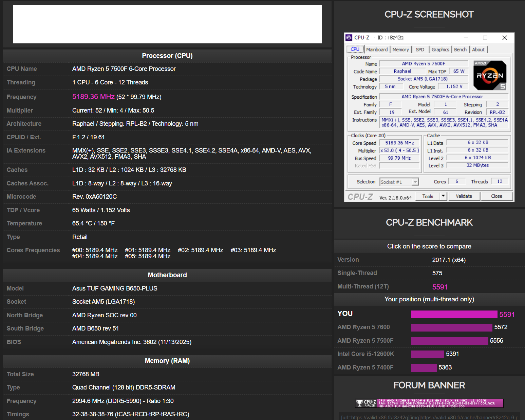
Task: Click the Core Speed '5189.36 MHz' field in CPU-Z
Action: pos(399,143)
